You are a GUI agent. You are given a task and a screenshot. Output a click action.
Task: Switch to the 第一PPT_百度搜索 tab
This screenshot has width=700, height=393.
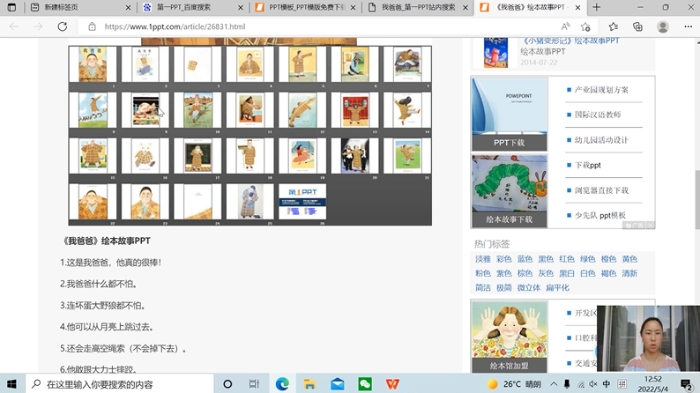coord(192,7)
